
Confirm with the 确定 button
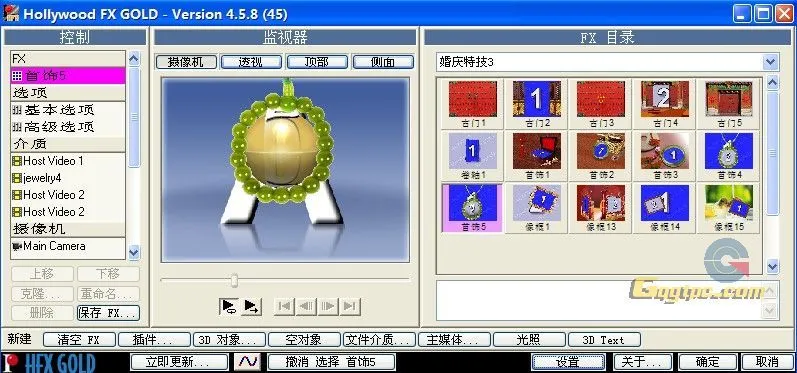pyautogui.click(x=708, y=362)
